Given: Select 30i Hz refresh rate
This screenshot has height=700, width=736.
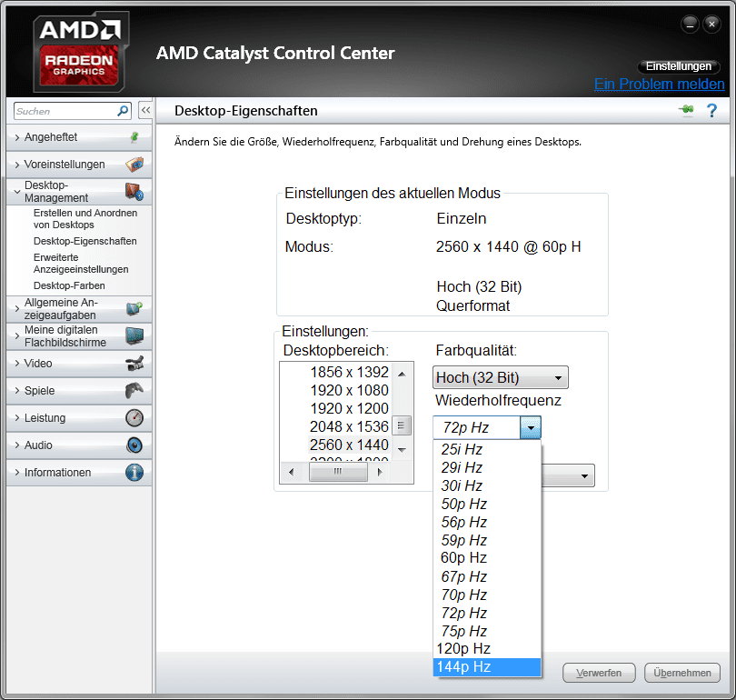Looking at the screenshot, I should coord(487,485).
